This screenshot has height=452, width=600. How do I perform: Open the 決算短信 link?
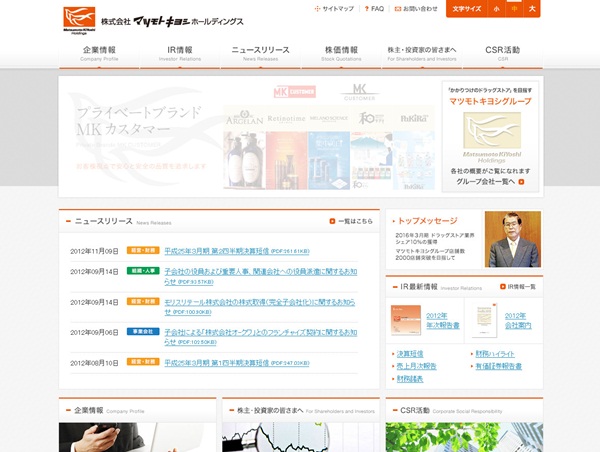410,354
